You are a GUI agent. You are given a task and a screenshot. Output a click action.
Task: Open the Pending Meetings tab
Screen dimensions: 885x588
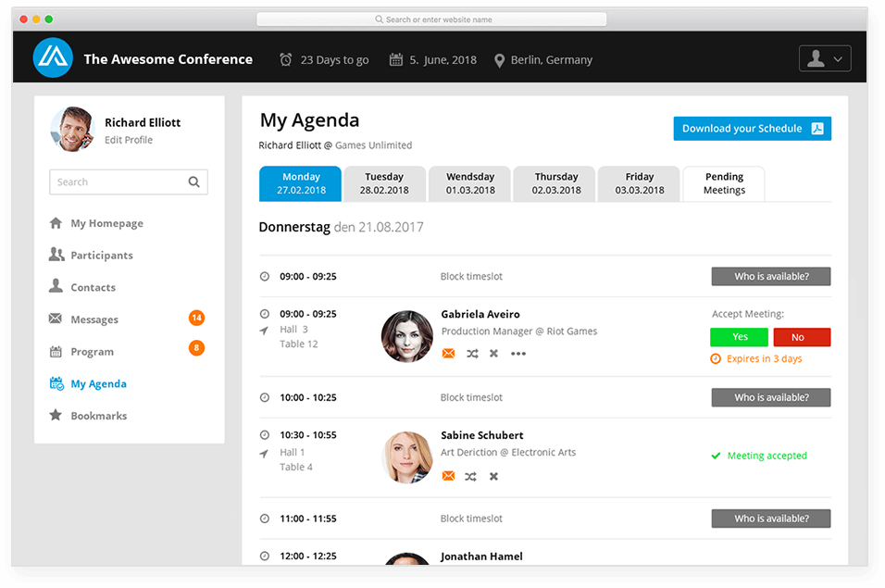point(724,183)
